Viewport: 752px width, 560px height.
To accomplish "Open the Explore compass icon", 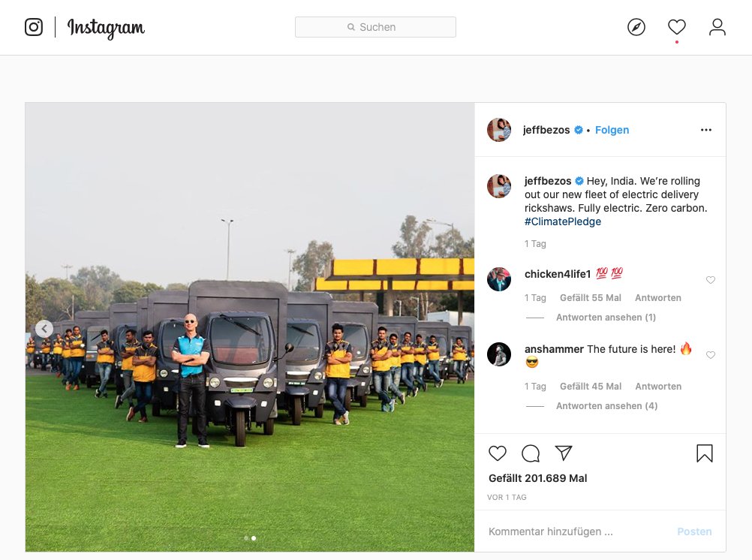I will (636, 27).
